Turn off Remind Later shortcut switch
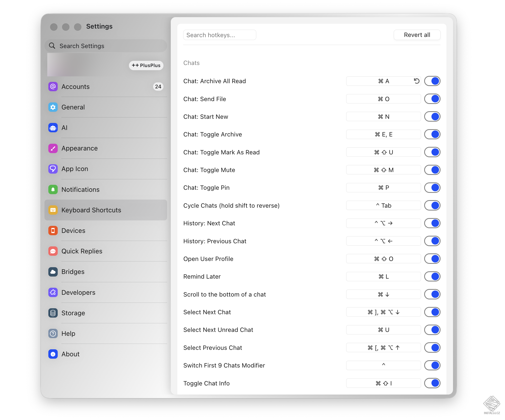This screenshot has width=505, height=420. (x=432, y=277)
